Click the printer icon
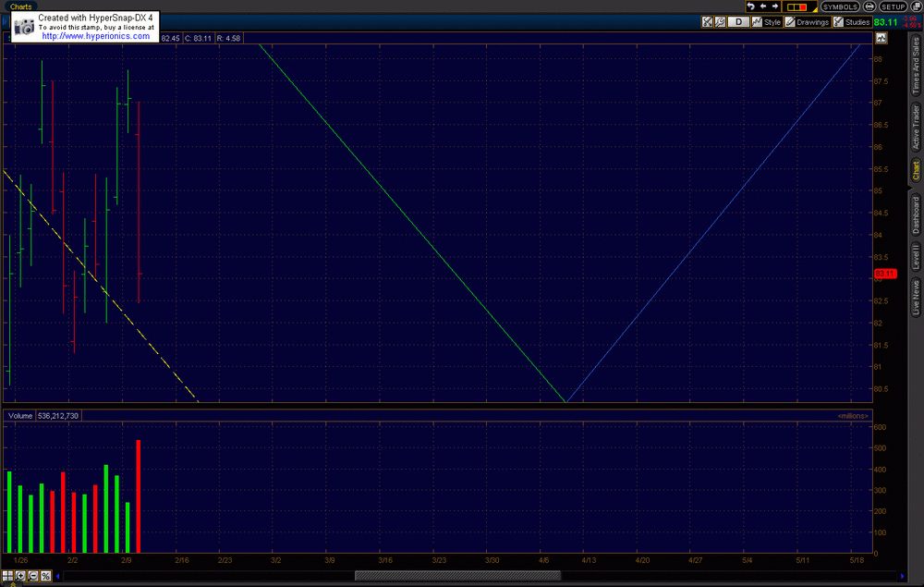The image size is (924, 587). click(869, 6)
